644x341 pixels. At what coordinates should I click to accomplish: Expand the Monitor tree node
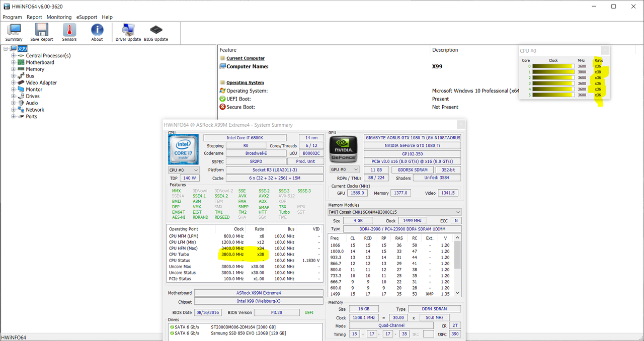[14, 90]
